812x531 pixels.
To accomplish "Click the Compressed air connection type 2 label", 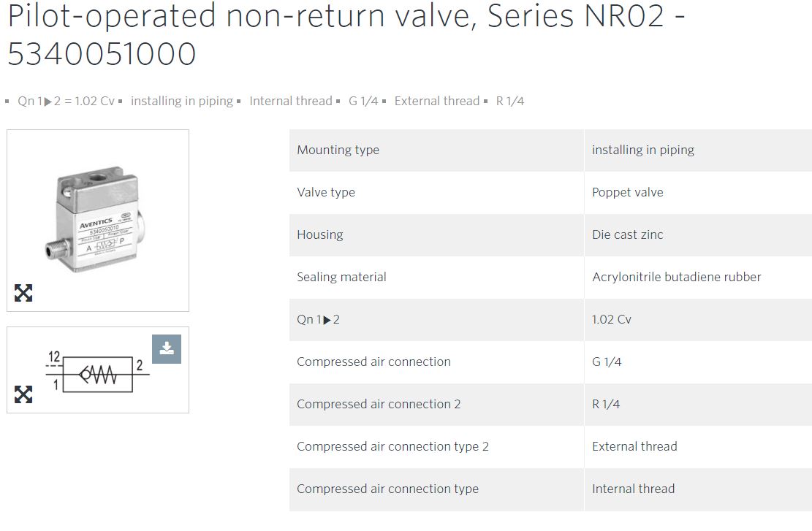I will click(x=392, y=447).
